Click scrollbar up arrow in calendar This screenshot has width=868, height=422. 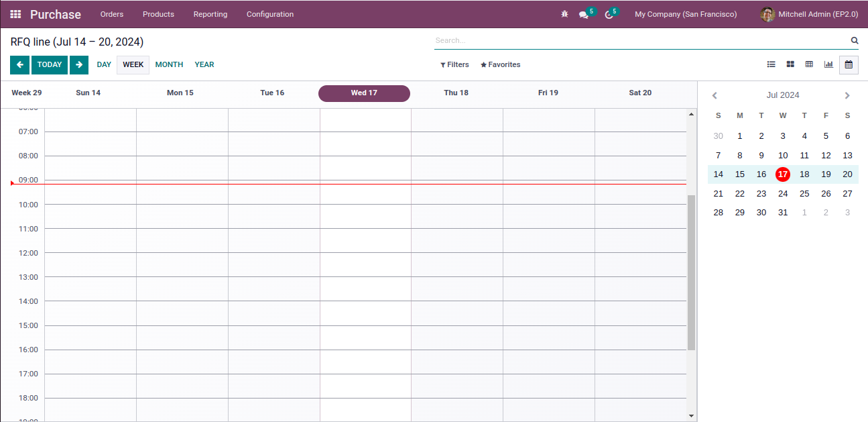click(692, 114)
